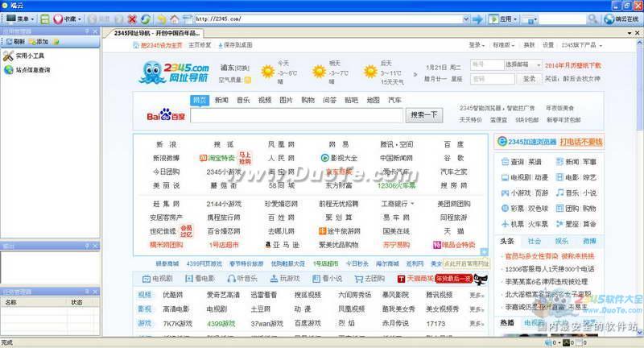Open the 亚马逊 link
This screenshot has width=644, height=348.
click(x=283, y=245)
